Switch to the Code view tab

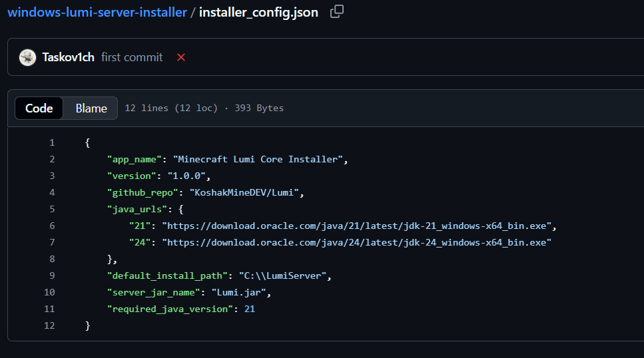(x=39, y=108)
